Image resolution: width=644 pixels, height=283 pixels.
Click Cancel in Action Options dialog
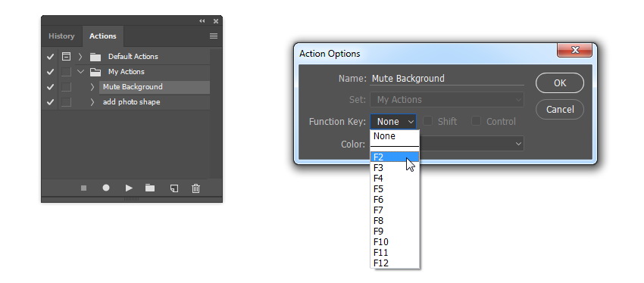pyautogui.click(x=560, y=110)
